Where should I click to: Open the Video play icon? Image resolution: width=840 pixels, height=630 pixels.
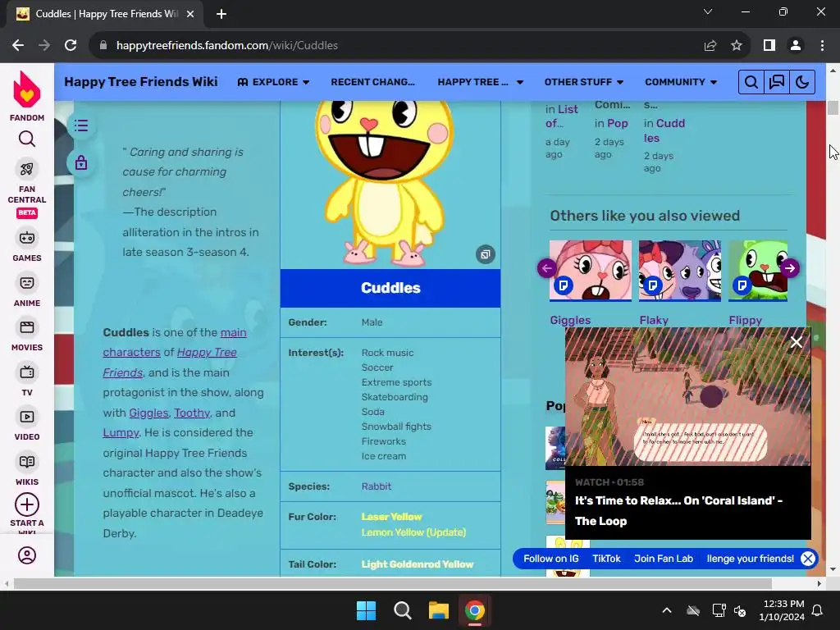tap(27, 417)
